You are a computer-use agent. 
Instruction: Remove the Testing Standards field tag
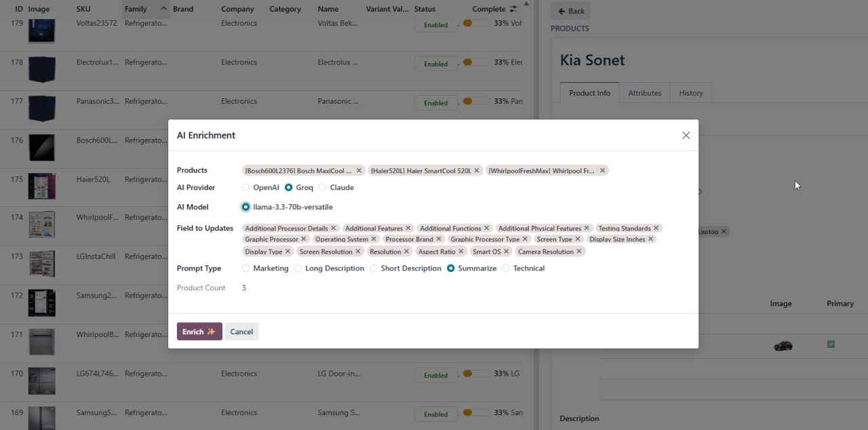[656, 229]
